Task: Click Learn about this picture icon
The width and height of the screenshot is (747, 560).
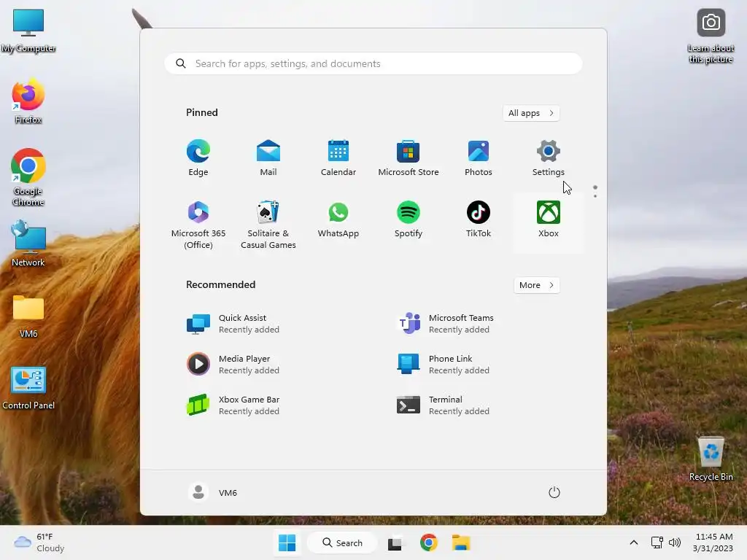Action: [x=711, y=36]
